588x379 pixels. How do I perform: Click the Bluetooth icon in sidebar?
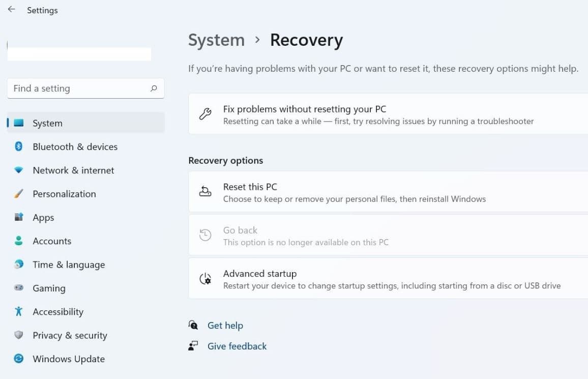pos(19,147)
